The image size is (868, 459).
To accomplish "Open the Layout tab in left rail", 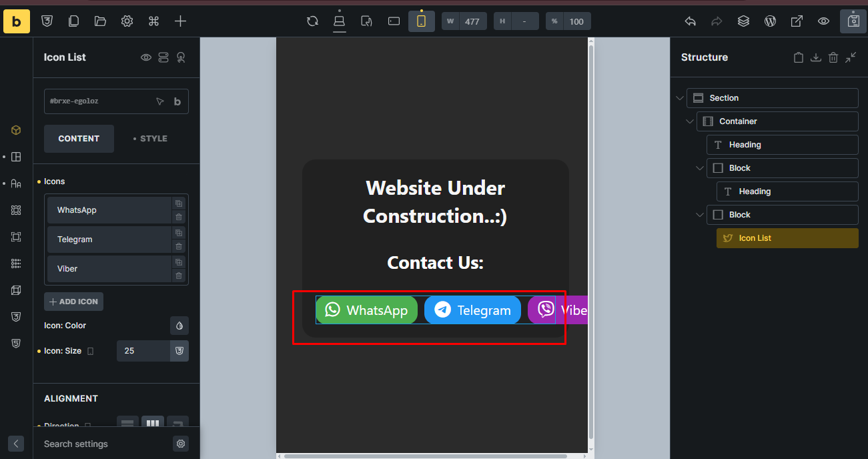I will [16, 157].
